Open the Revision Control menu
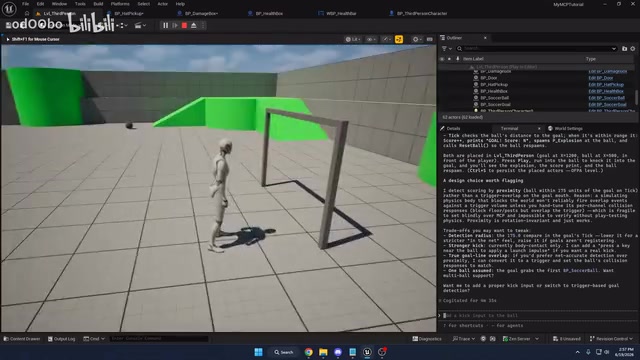This screenshot has width=640, height=360. [611, 339]
